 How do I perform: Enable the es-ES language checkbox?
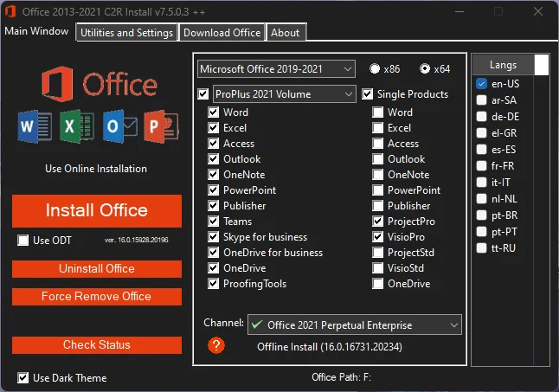(x=482, y=150)
